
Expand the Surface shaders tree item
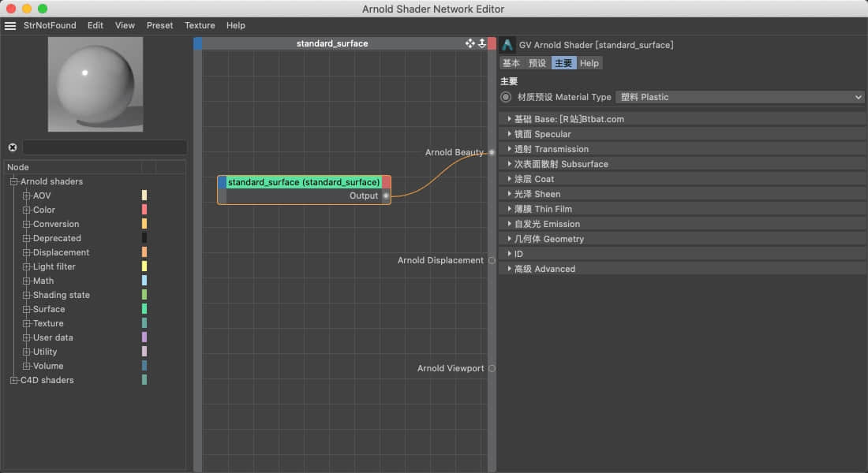pyautogui.click(x=26, y=309)
